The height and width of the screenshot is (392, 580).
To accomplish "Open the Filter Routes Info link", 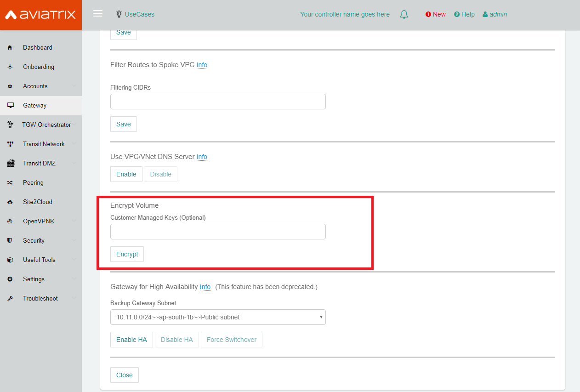I will tap(201, 65).
